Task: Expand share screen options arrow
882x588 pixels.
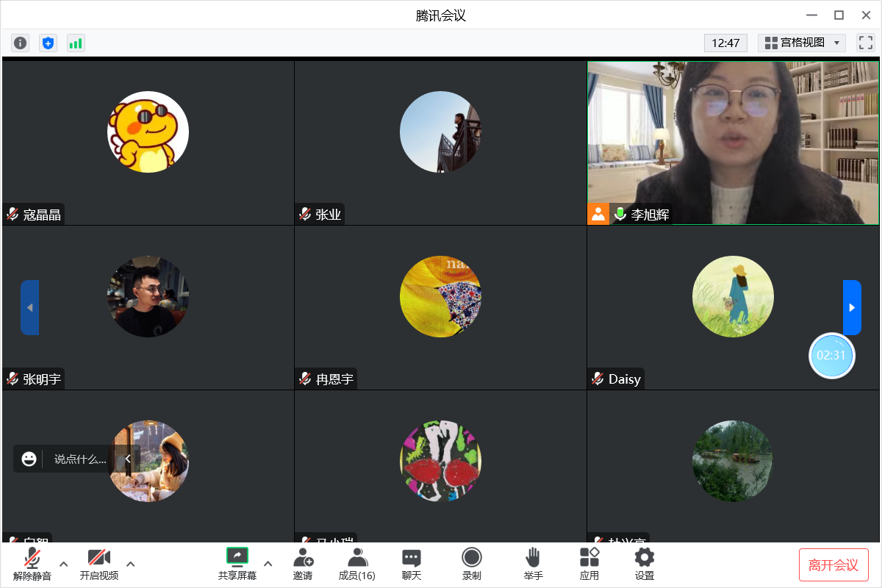Action: point(268,564)
